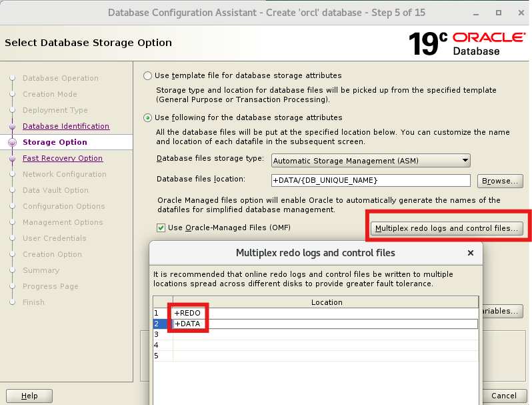
Task: Select 'Use template file' radio option
Action: coord(147,75)
